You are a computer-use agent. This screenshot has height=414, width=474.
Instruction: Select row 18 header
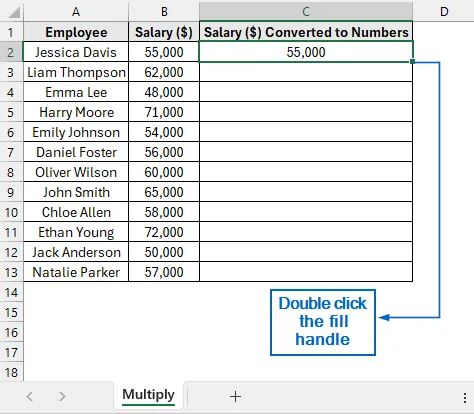click(x=11, y=372)
